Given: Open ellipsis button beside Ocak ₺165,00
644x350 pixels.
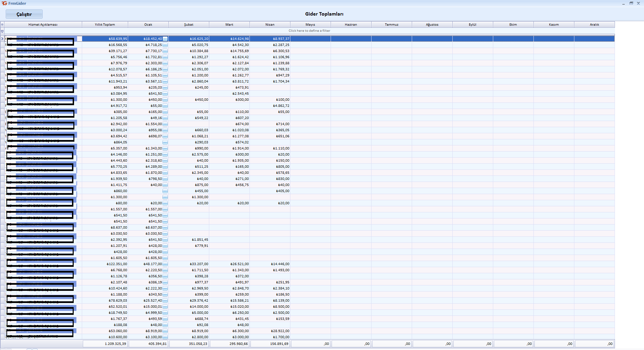Looking at the screenshot, I should point(165,112).
